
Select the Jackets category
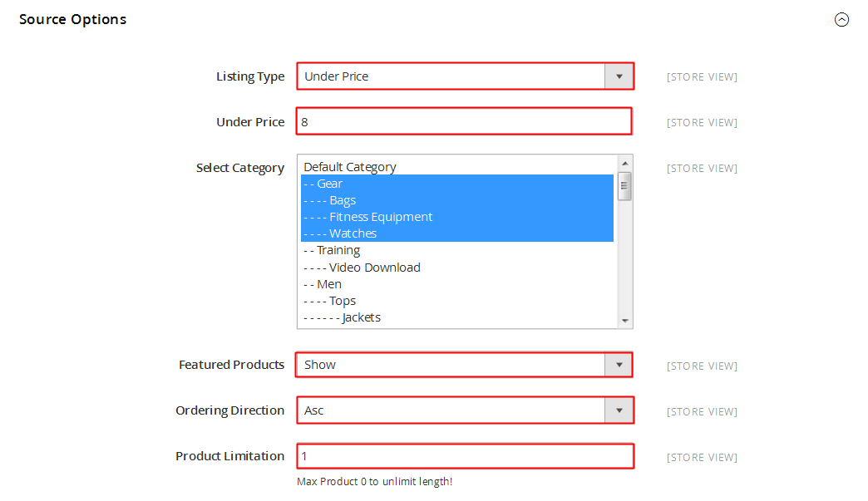tap(457, 317)
